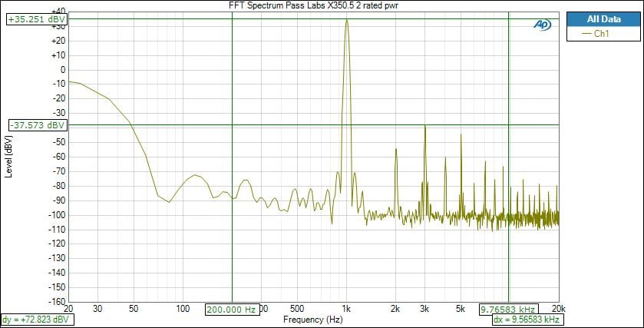This screenshot has height=328, width=644.
Task: Select the 200.000 Hz cursor label
Action: pos(231,310)
